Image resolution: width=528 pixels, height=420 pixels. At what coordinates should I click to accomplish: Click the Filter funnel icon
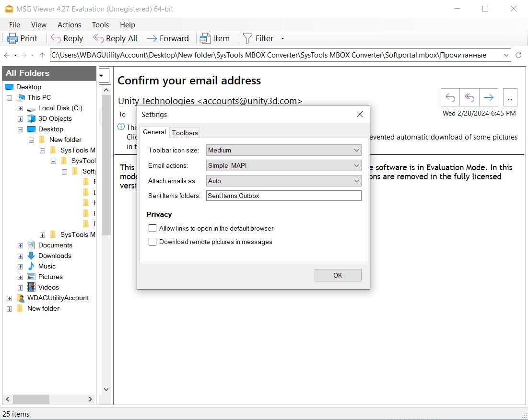[247, 38]
